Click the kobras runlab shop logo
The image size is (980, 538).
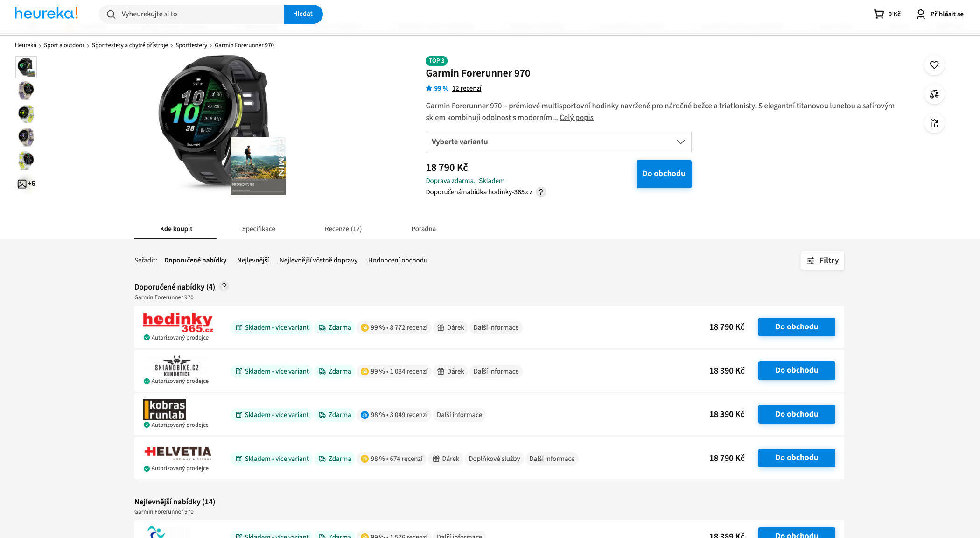coord(165,410)
